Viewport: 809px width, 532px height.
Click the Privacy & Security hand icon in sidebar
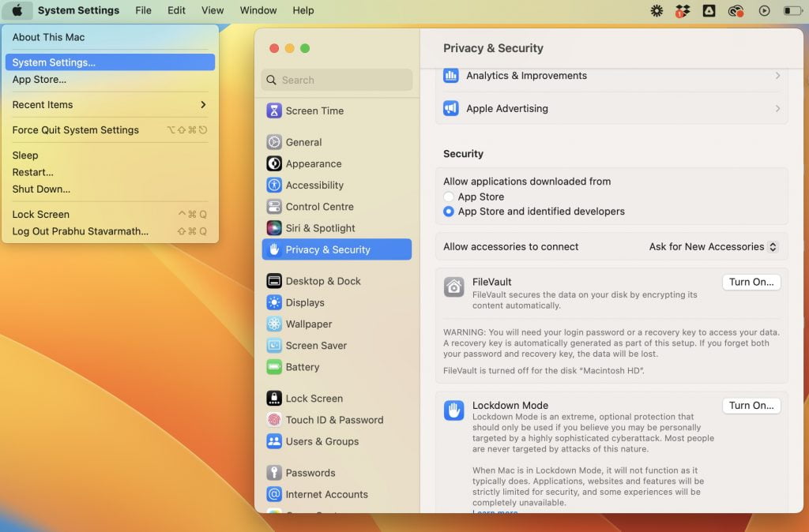274,249
